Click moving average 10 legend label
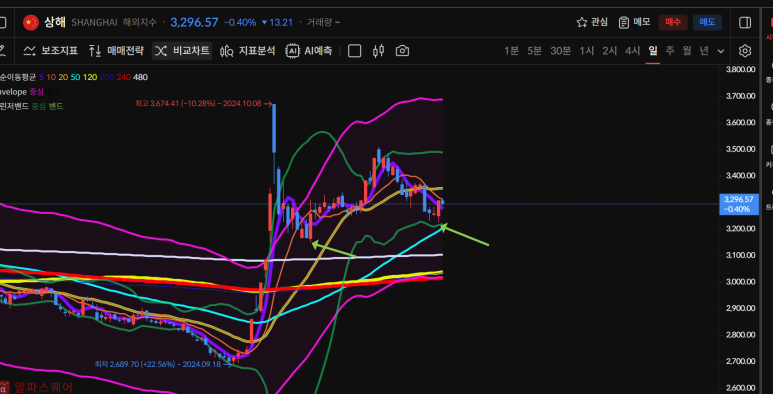This screenshot has height=394, width=773. point(51,77)
